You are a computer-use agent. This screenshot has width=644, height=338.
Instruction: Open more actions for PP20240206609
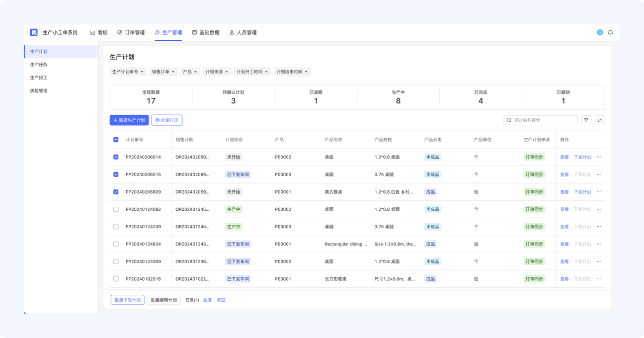[599, 192]
